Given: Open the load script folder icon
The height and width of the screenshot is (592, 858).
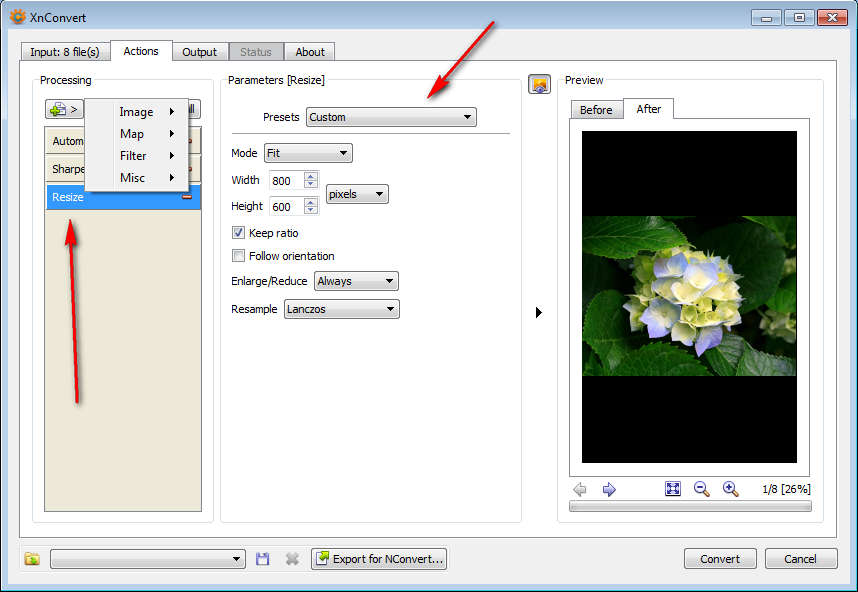Looking at the screenshot, I should pos(32,559).
